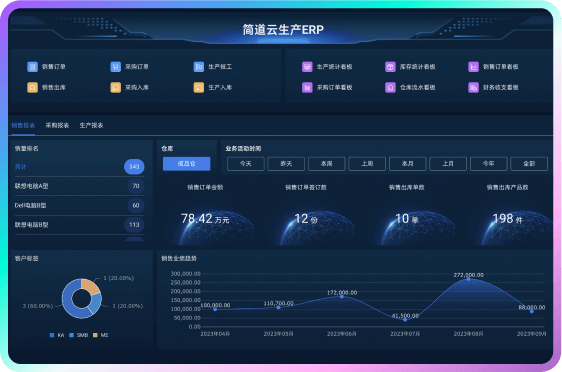
Task: Click the 仓库流水看板 purple icon
Action: click(x=390, y=87)
